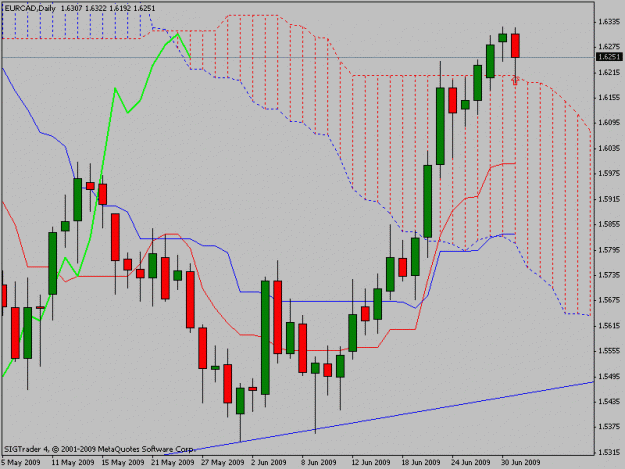The image size is (625, 469).
Task: Click the 1.5615 price scale label
Action: coord(609,326)
